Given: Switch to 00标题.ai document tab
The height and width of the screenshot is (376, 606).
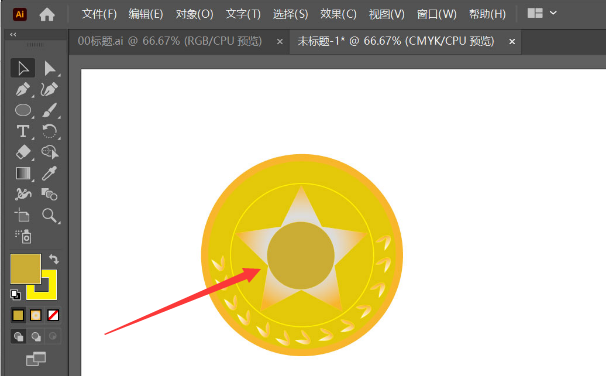Looking at the screenshot, I should 170,41.
